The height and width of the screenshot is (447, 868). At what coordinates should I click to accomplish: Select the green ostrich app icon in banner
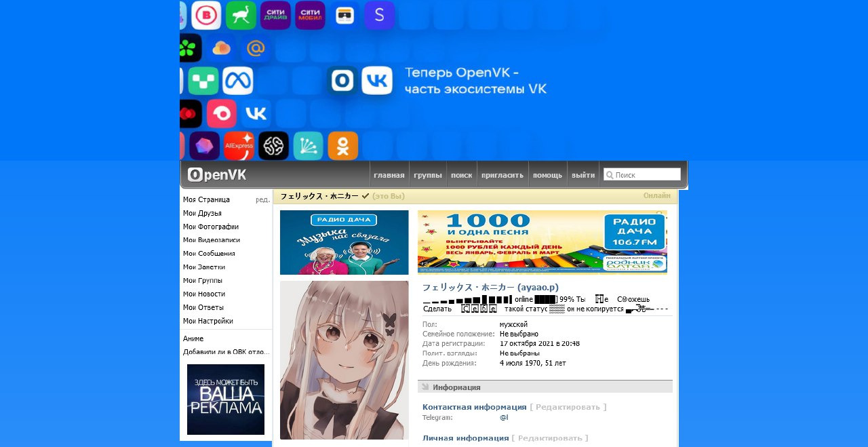click(241, 15)
